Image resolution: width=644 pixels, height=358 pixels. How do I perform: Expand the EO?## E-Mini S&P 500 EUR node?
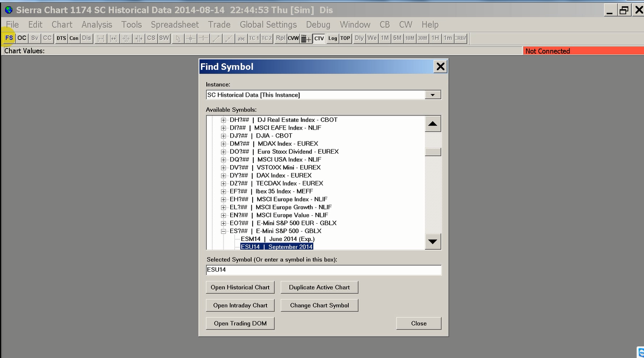(224, 223)
